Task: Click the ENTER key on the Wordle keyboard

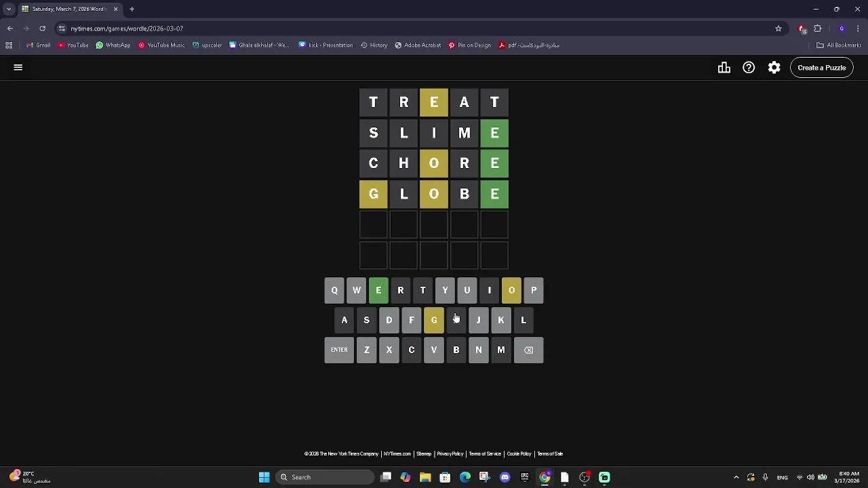Action: [339, 350]
